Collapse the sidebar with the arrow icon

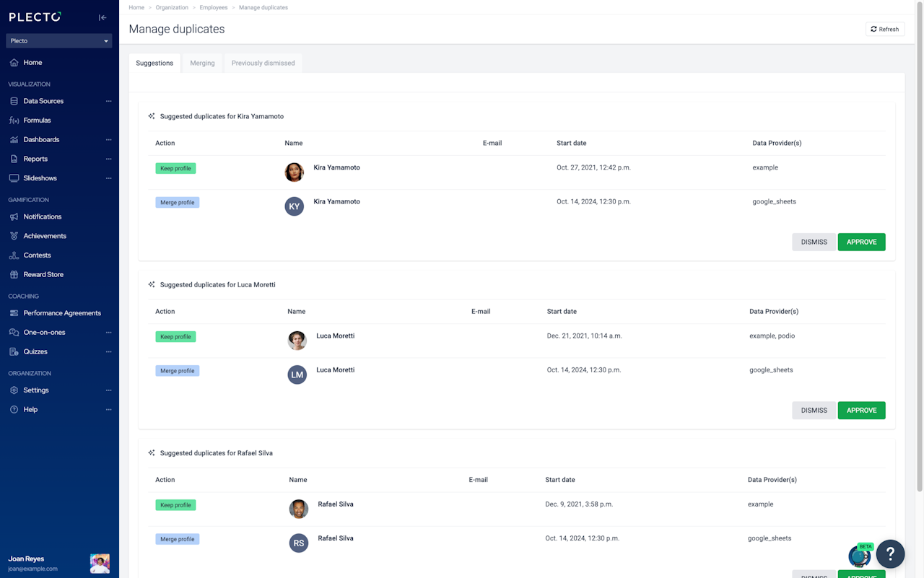point(103,17)
